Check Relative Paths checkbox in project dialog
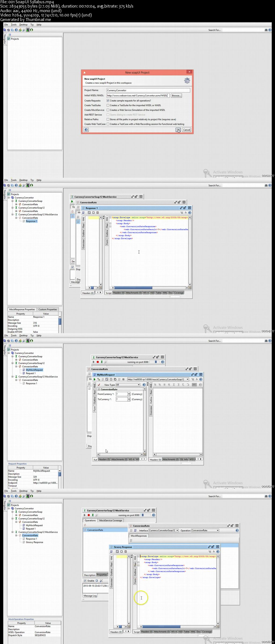Screen dimensions: 275x644 (x=108, y=119)
